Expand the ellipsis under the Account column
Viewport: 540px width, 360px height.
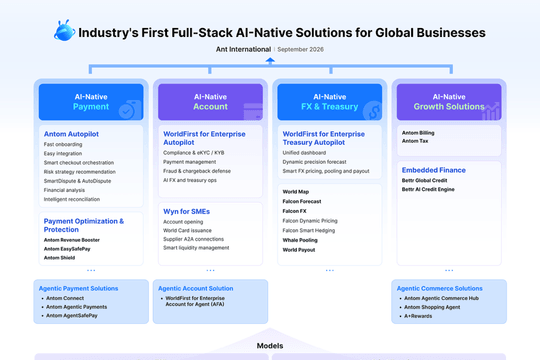pyautogui.click(x=210, y=270)
